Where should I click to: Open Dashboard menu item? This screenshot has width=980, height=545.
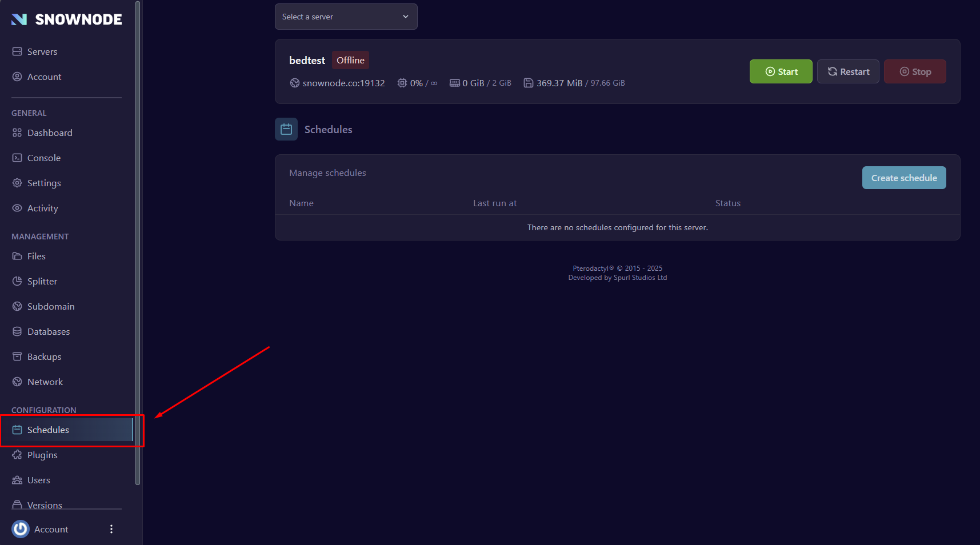[x=50, y=133]
